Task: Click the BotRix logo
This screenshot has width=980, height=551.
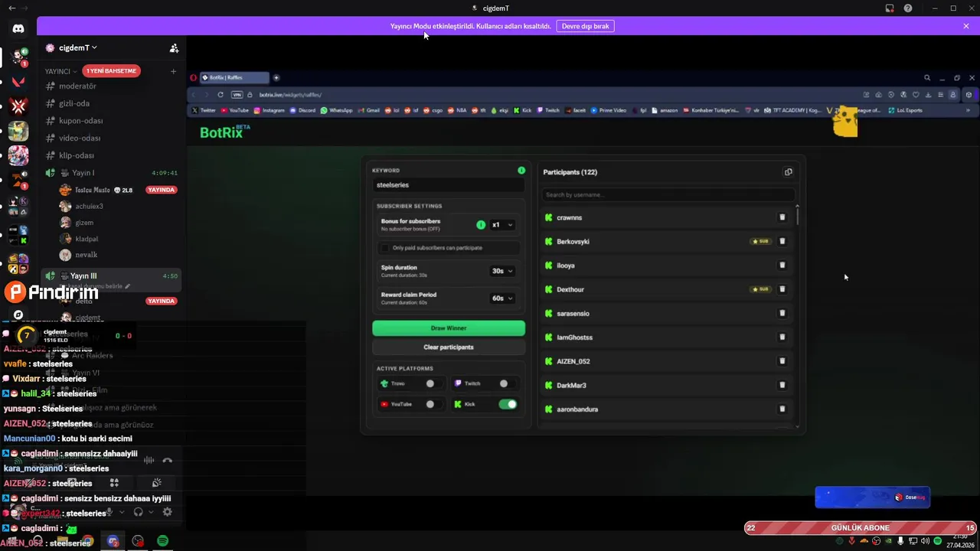Action: tap(224, 132)
